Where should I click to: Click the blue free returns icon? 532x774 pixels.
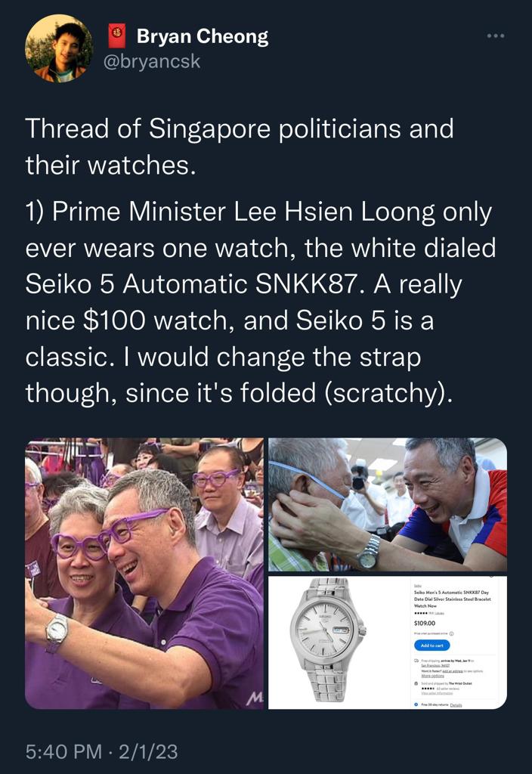416,704
